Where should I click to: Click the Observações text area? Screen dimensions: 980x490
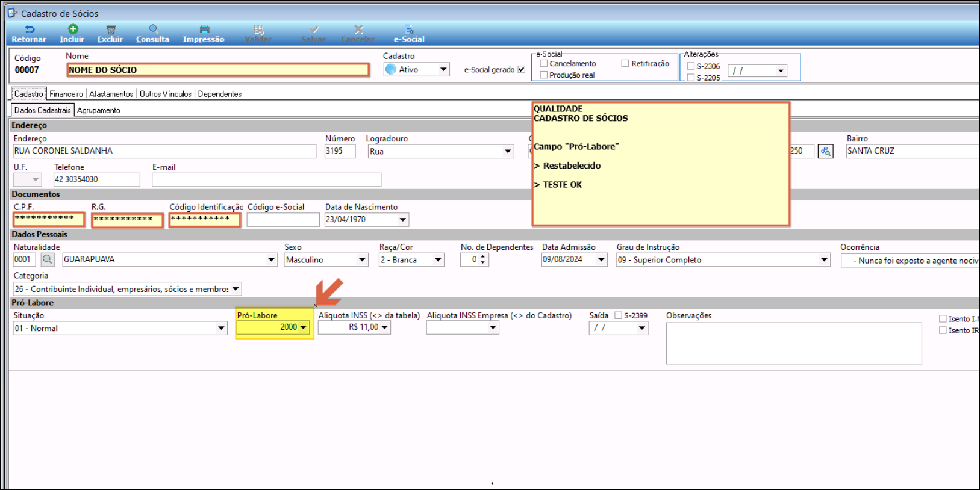[x=794, y=343]
